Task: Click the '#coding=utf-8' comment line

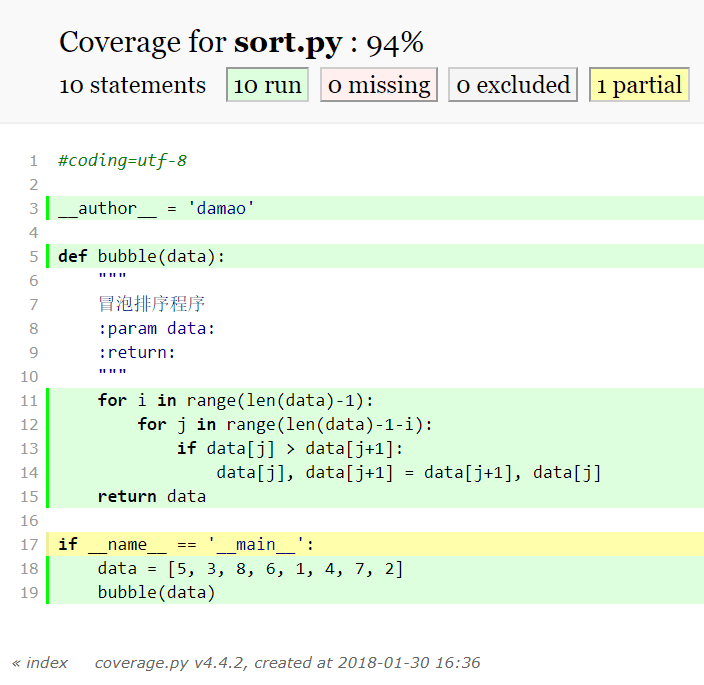Action: (122, 160)
